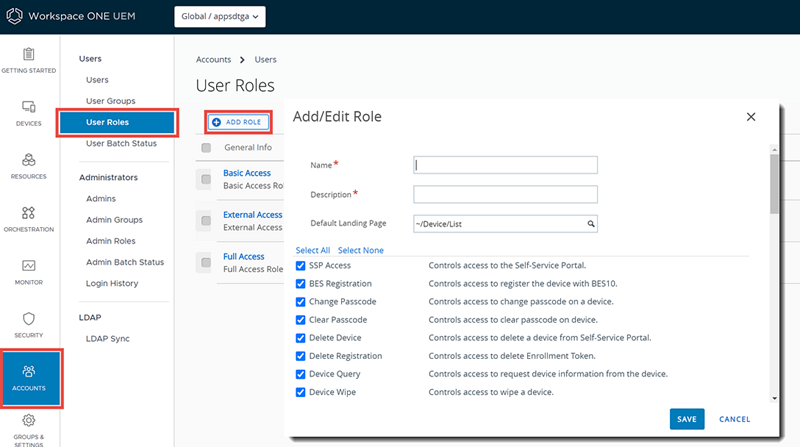The image size is (800, 447).
Task: Click the General Info column header
Action: pyautogui.click(x=248, y=147)
